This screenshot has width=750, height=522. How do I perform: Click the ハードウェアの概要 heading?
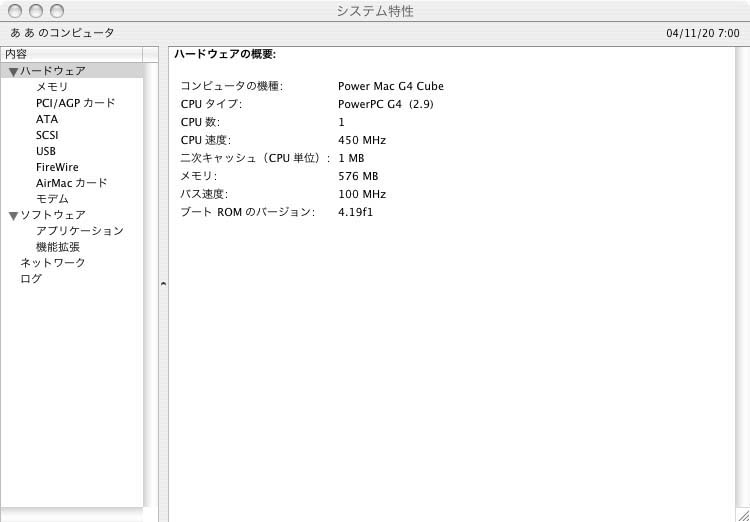[225, 55]
